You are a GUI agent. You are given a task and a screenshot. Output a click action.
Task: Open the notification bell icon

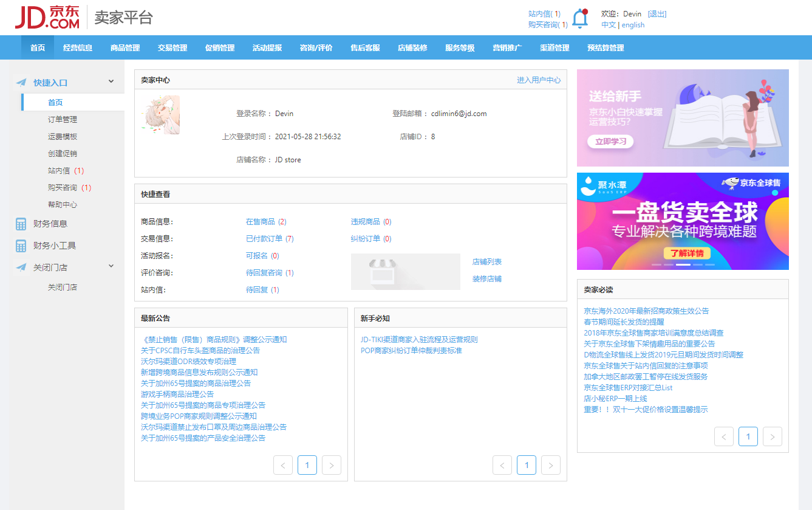[581, 19]
